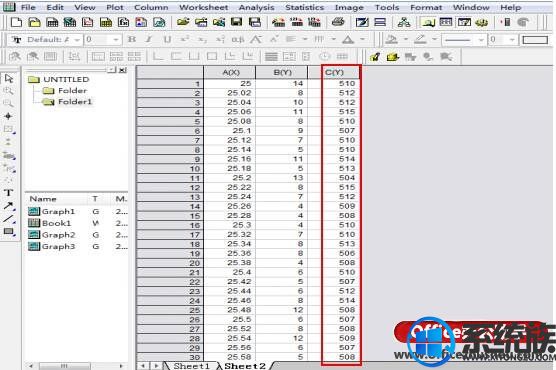Select the Rectangle drawing tool

point(9,232)
